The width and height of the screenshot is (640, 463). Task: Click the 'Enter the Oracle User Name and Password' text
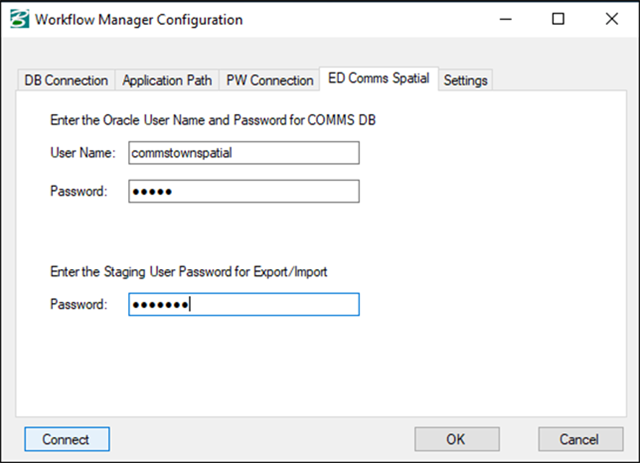213,120
